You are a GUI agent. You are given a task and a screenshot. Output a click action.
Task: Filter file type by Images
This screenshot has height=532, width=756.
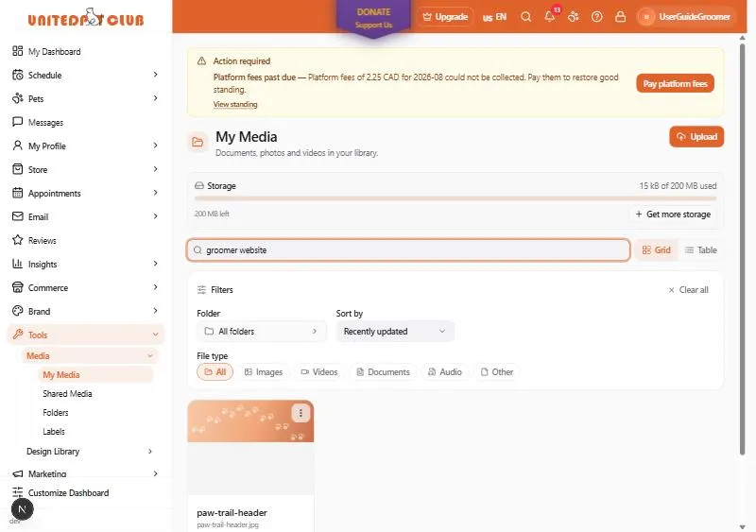(264, 372)
